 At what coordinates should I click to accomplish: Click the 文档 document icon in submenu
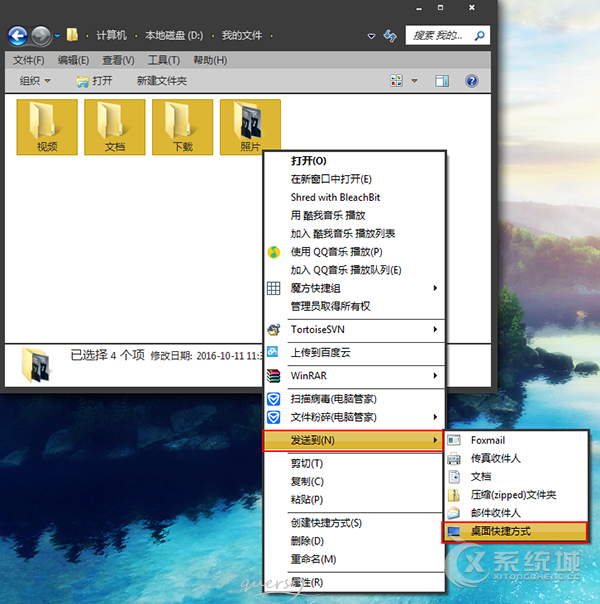pos(454,477)
